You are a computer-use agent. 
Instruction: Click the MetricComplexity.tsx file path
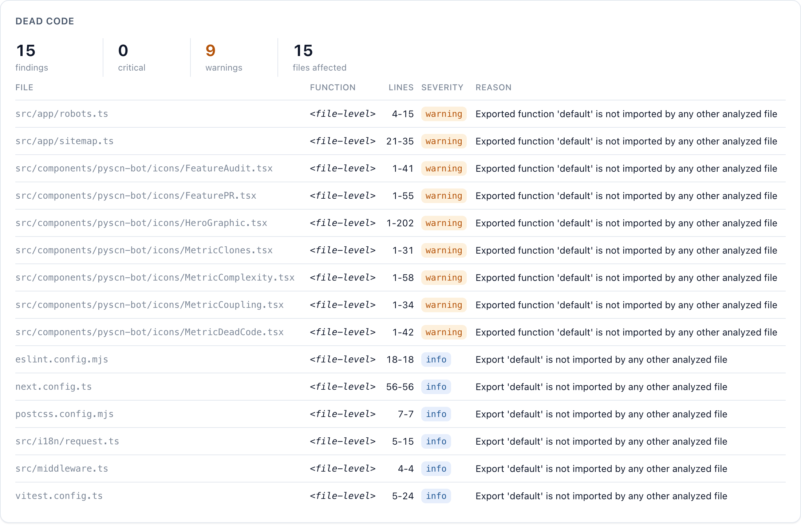155,278
